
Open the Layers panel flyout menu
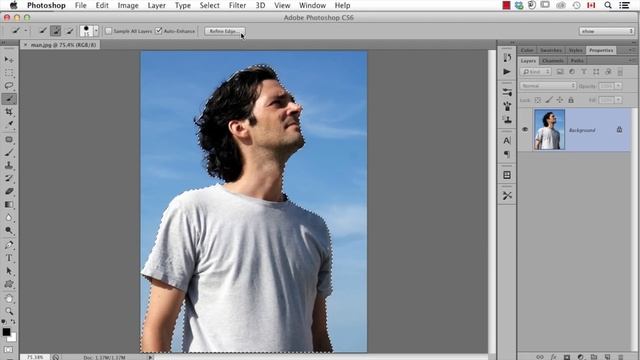[x=632, y=60]
